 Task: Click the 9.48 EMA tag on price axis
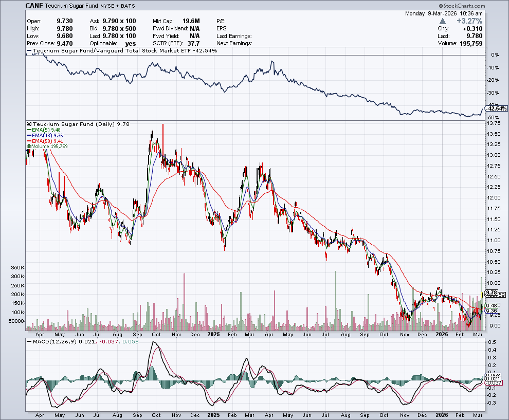pos(492,305)
